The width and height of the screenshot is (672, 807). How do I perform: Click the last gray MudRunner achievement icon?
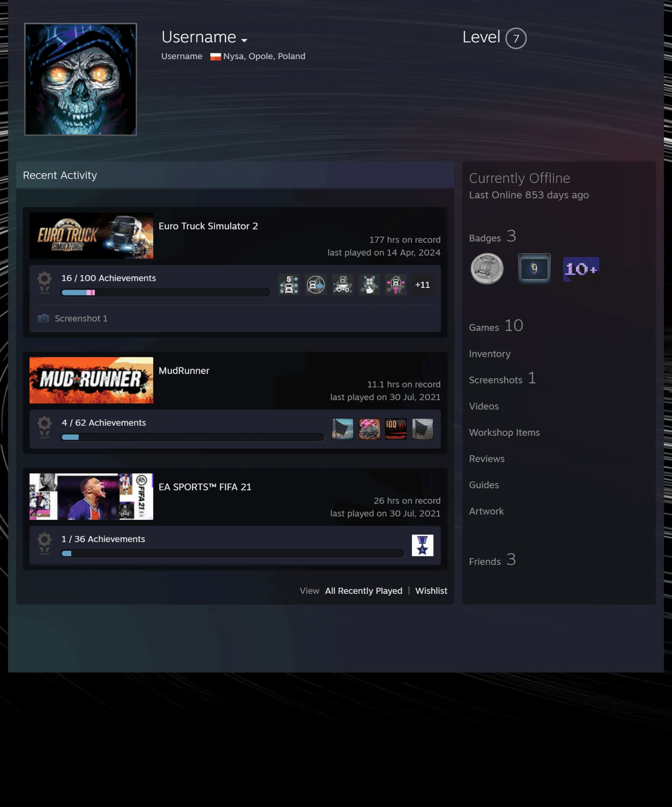(x=423, y=429)
